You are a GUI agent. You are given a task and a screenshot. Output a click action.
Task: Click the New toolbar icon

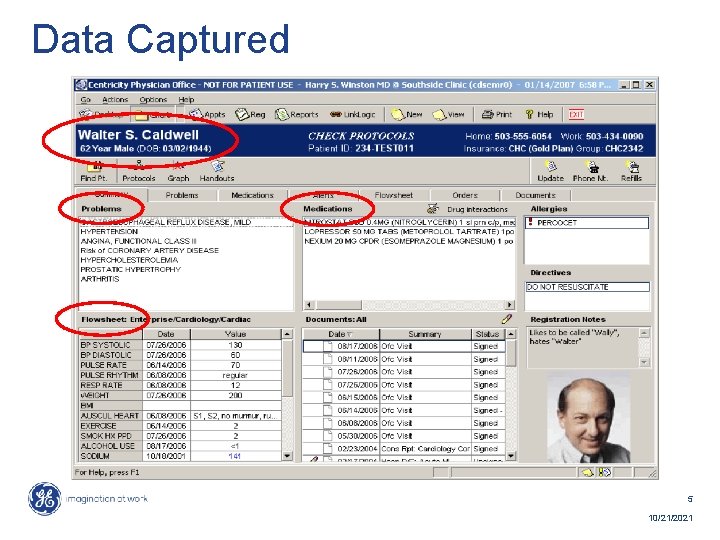(406, 114)
